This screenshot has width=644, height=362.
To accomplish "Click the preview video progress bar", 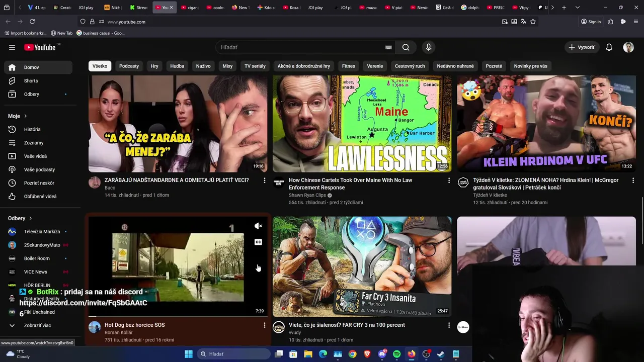I will (178, 316).
